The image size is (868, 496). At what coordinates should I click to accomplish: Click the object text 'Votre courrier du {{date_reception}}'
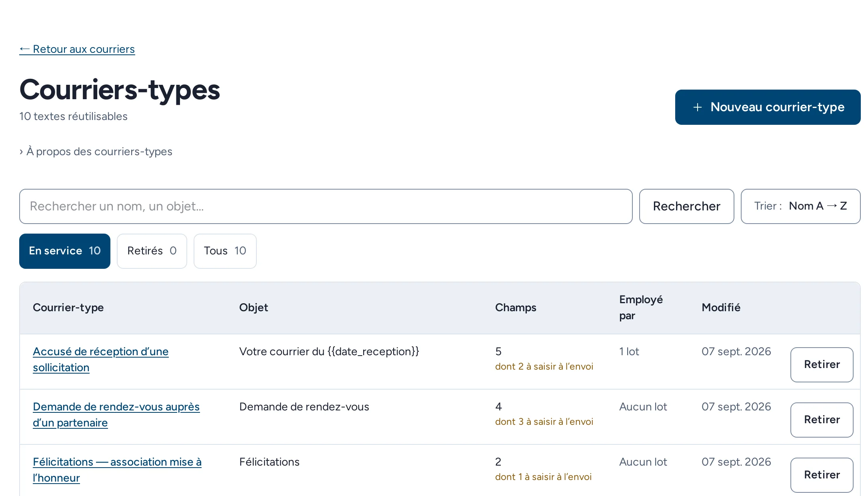(329, 352)
